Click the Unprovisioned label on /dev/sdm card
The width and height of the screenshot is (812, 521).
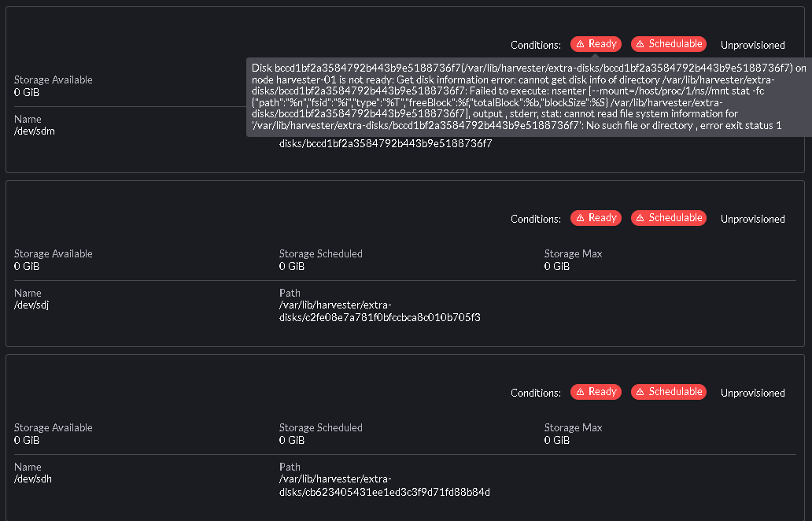(x=752, y=46)
